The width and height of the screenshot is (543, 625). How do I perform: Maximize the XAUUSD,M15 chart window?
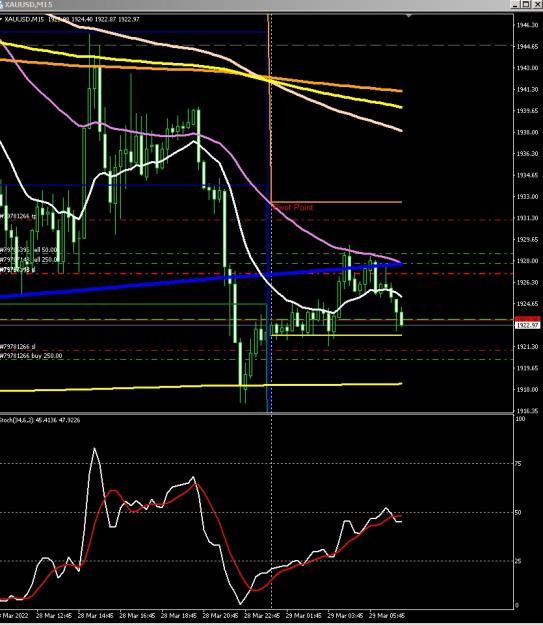pos(526,4)
